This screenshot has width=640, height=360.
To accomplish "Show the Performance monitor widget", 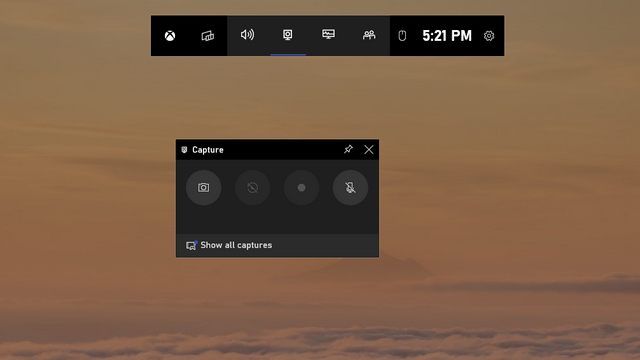I will tap(329, 34).
